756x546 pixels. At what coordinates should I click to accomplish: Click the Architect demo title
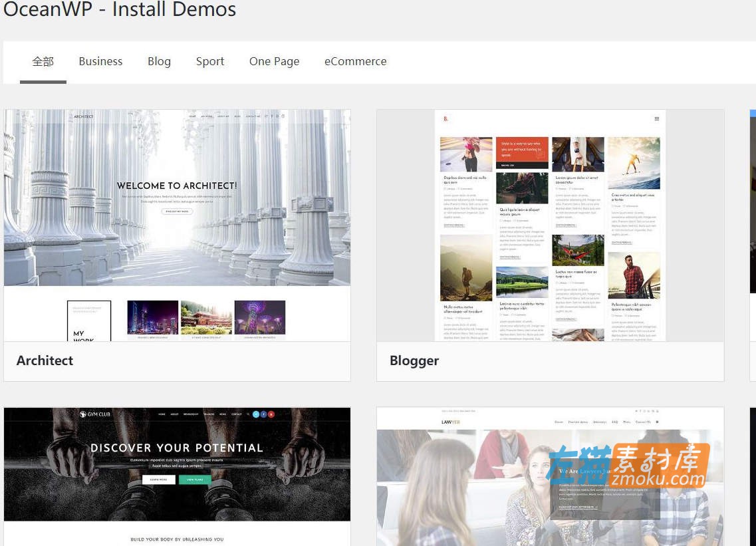(45, 360)
